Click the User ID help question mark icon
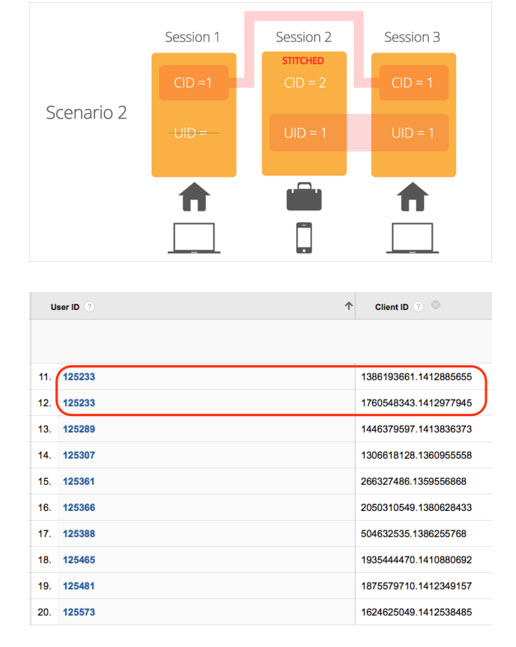 (x=89, y=307)
